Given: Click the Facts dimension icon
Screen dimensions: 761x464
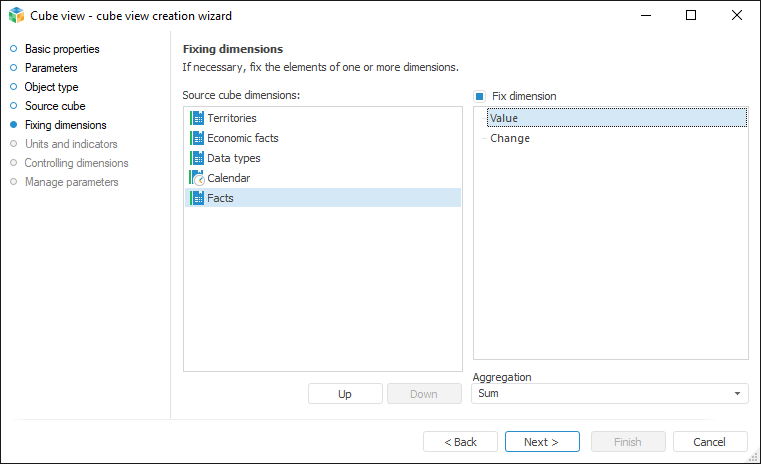Looking at the screenshot, I should click(196, 198).
